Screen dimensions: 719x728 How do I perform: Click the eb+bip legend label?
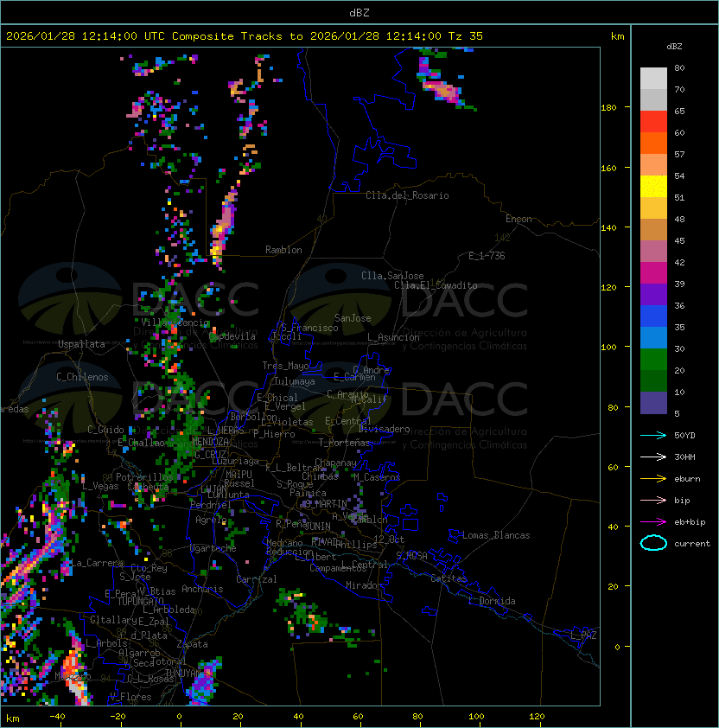(690, 522)
